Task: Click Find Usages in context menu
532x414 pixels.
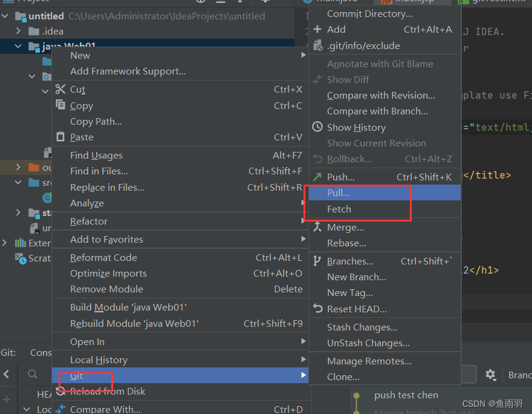Action: click(180, 155)
